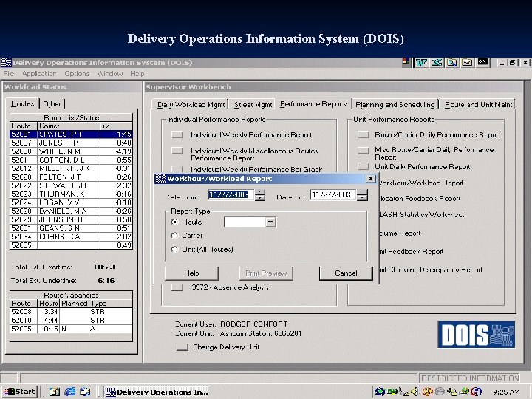Viewport: 532px width, 399px height.
Task: Open the Start menu
Action: [x=19, y=392]
